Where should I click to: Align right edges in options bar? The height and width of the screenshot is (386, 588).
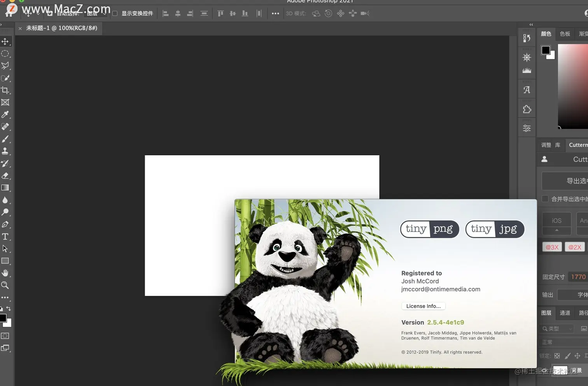[x=190, y=14]
